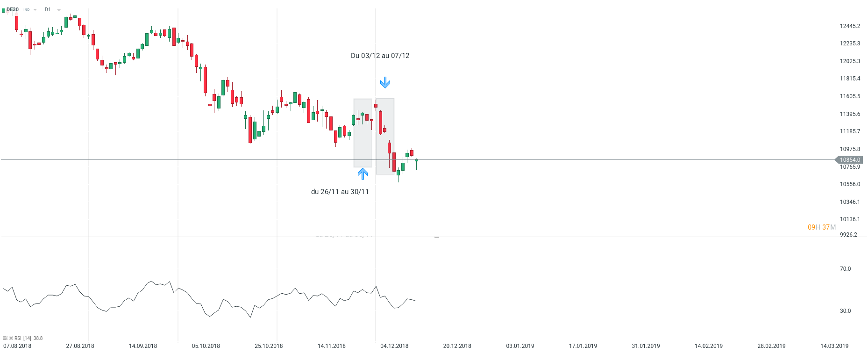Select the 'Du 03/12 au 07/12' text label

(x=380, y=56)
